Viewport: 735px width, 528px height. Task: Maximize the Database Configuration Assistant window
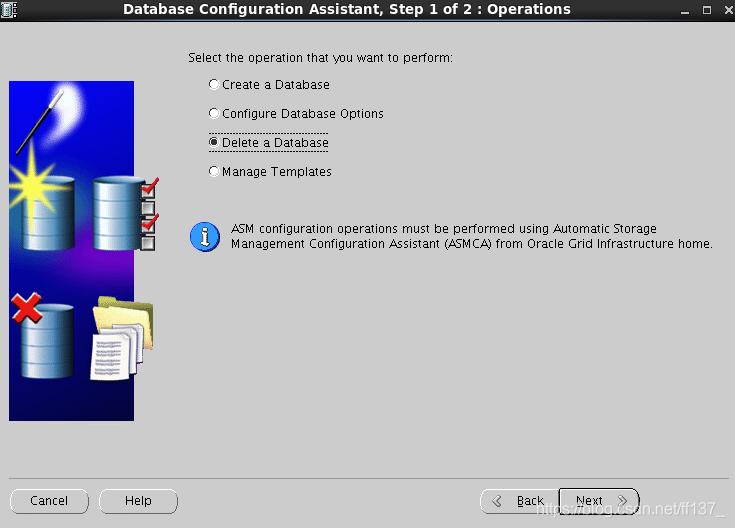707,10
